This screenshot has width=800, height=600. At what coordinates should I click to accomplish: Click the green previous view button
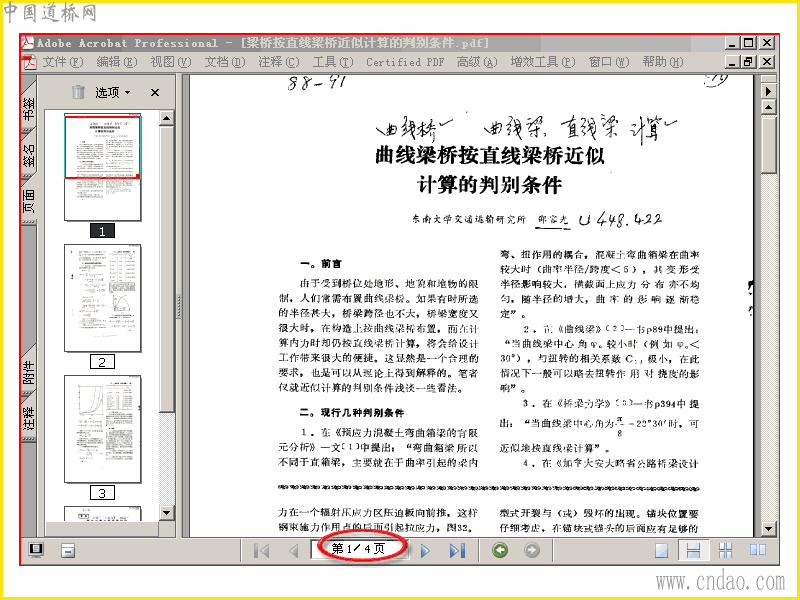click(500, 550)
